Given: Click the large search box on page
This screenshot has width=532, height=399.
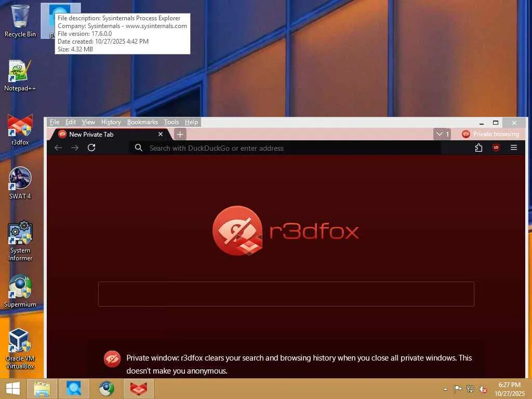Looking at the screenshot, I should pos(286,294).
